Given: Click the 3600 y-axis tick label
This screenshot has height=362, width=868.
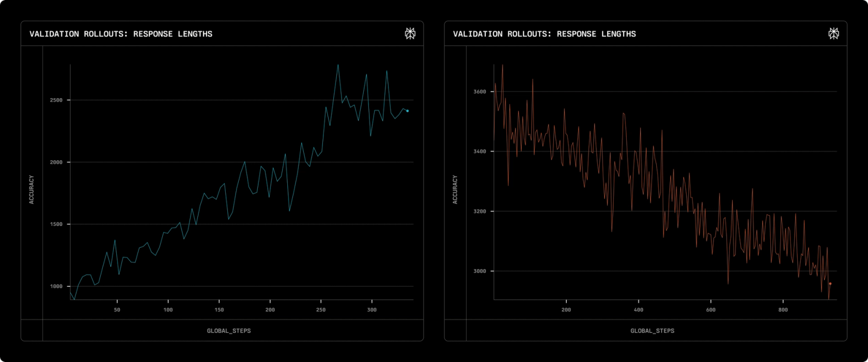Looking at the screenshot, I should pyautogui.click(x=480, y=92).
